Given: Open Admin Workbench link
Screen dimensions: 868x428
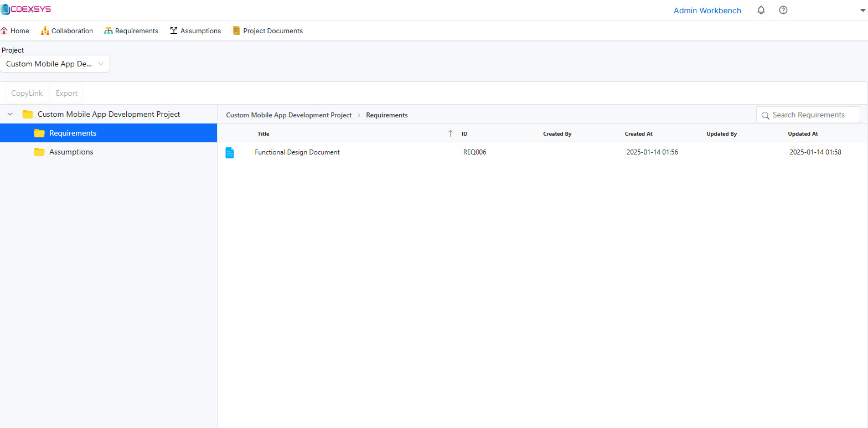Looking at the screenshot, I should tap(707, 11).
